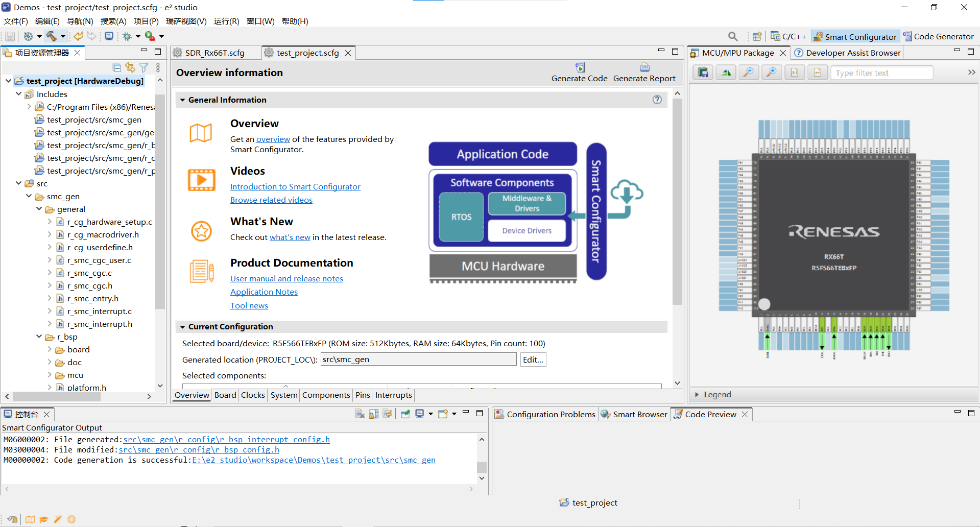Viewport: 980px width, 527px height.
Task: Zoom out the MCU package view
Action: pyautogui.click(x=748, y=73)
